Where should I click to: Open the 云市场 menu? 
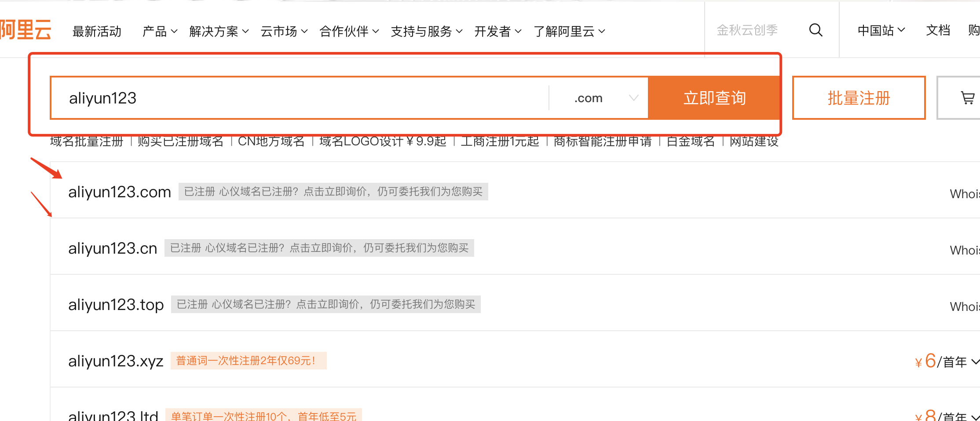(284, 31)
